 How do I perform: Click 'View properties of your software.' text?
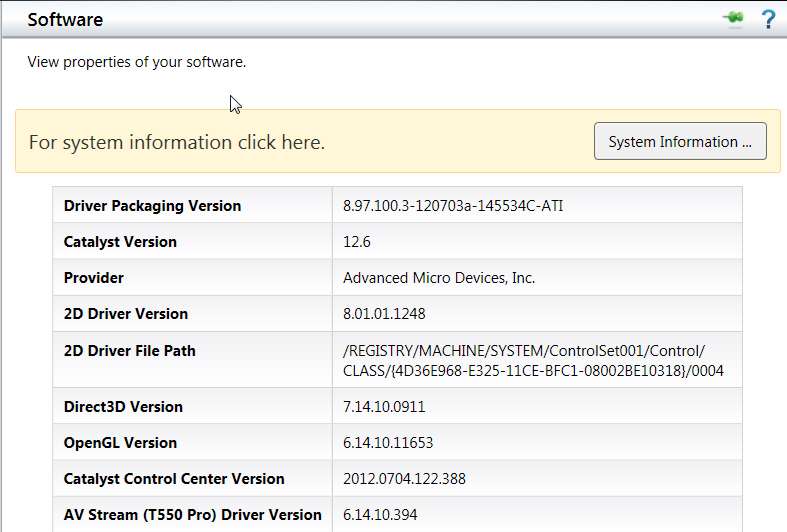[x=137, y=62]
